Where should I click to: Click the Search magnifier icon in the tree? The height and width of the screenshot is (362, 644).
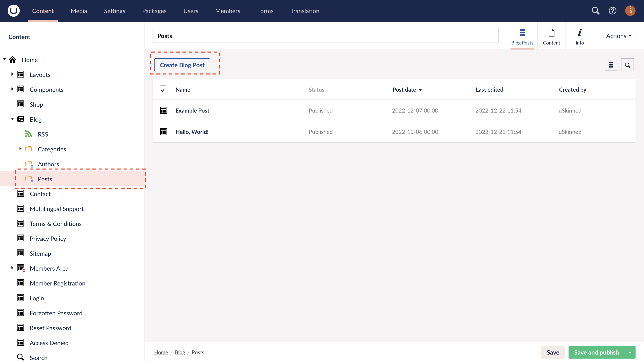21,357
